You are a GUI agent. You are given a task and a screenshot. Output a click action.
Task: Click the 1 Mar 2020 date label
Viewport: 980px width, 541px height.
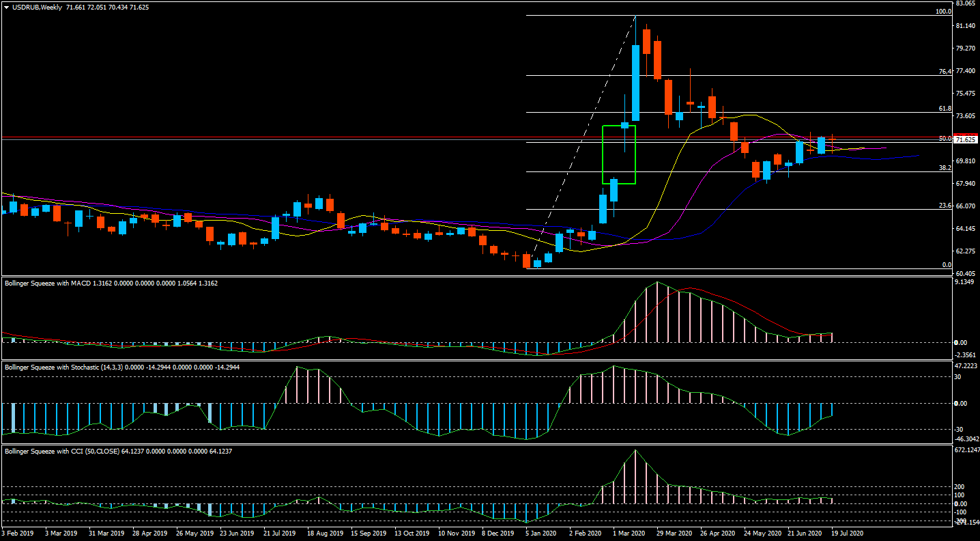coord(629,532)
